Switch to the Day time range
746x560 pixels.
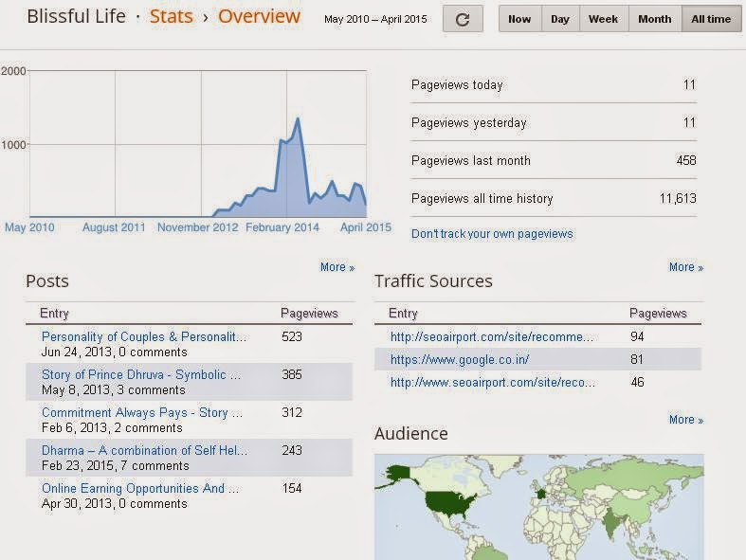point(560,19)
